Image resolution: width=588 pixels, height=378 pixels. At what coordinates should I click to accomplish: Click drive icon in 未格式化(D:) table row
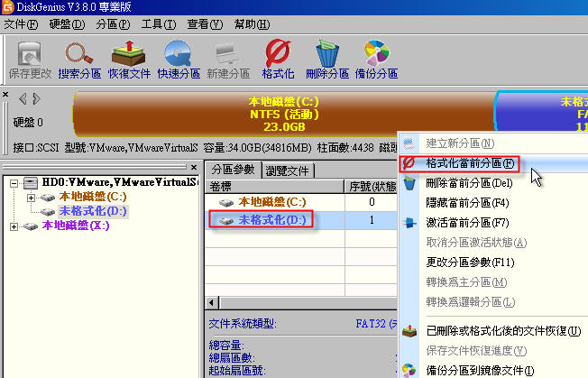pos(226,220)
